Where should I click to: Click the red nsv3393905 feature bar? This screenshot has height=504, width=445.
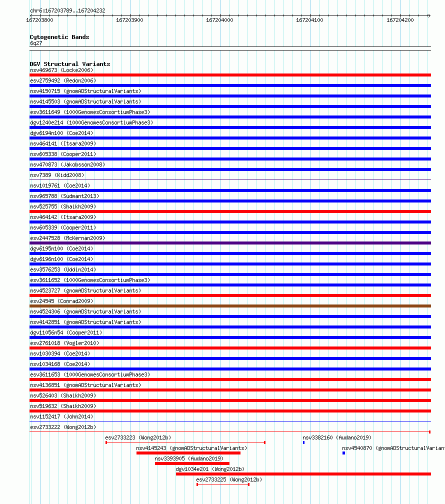[192, 463]
